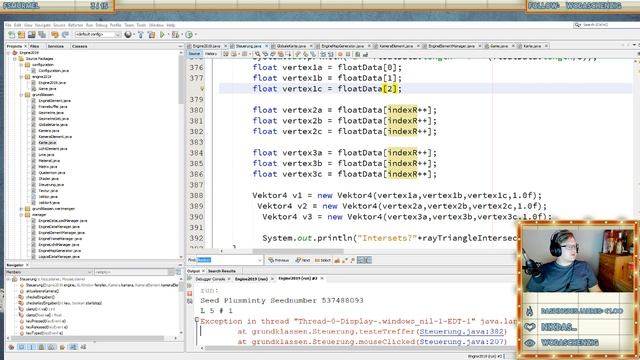Switch to Game.java editor tab
The width and height of the screenshot is (640, 360).
pos(499,46)
